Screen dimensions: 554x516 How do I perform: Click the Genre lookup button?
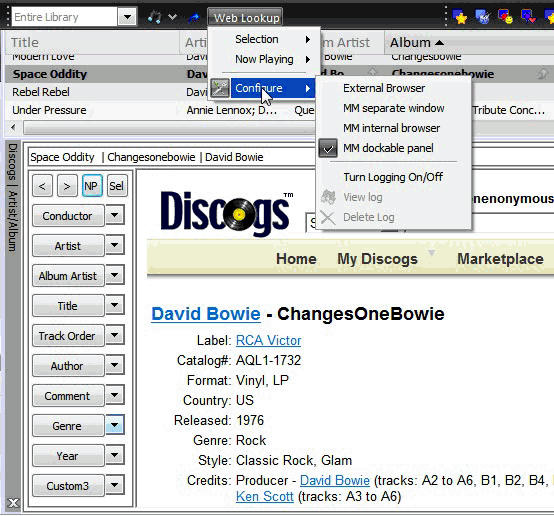tap(68, 426)
